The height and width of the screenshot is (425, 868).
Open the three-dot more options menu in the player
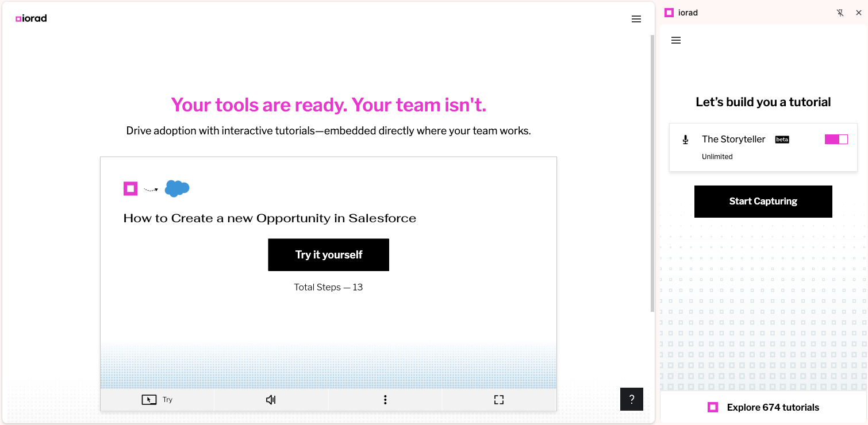[x=385, y=400]
